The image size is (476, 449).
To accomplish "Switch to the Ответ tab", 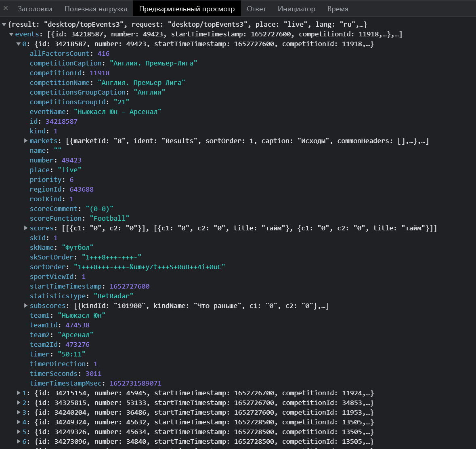I will coord(256,9).
